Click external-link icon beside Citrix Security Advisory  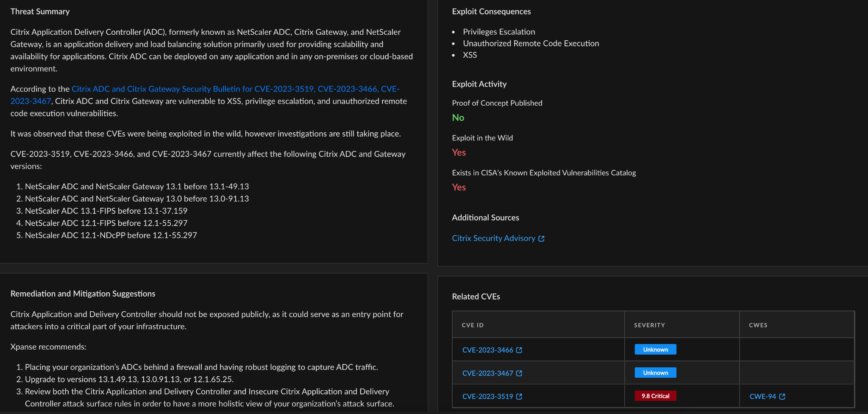[x=541, y=239]
